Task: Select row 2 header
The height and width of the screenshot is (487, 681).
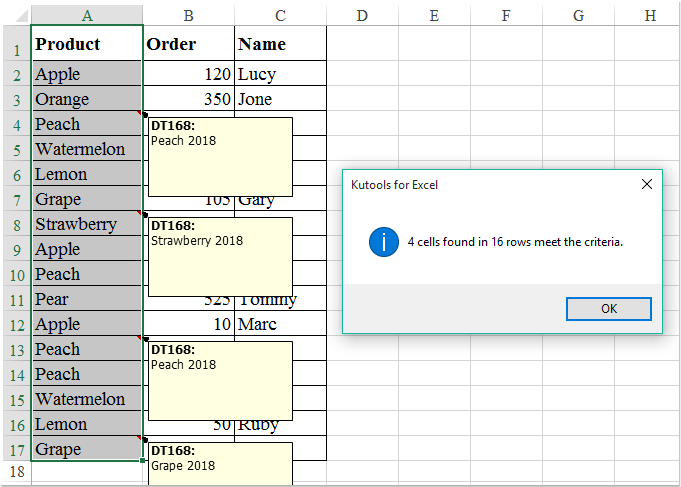Action: click(x=15, y=74)
